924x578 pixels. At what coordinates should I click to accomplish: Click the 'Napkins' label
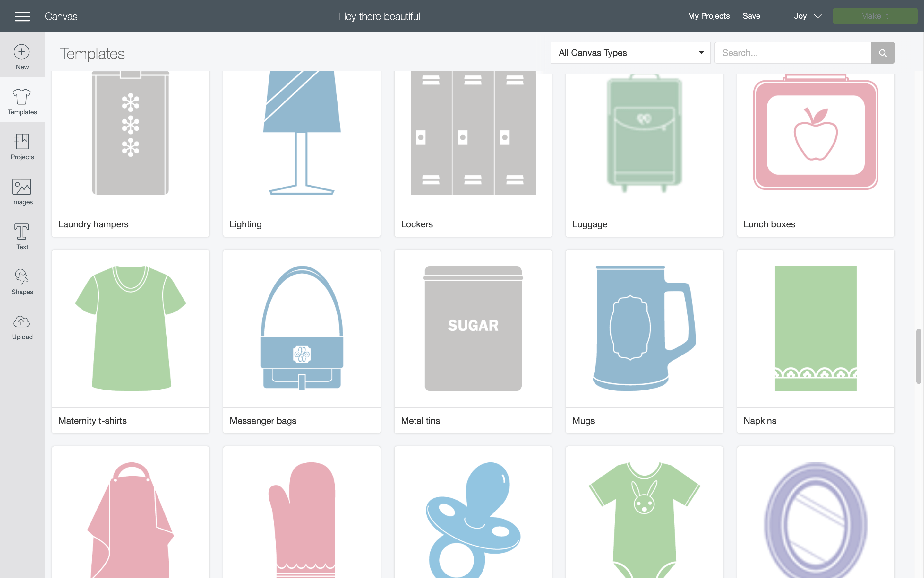(x=760, y=421)
